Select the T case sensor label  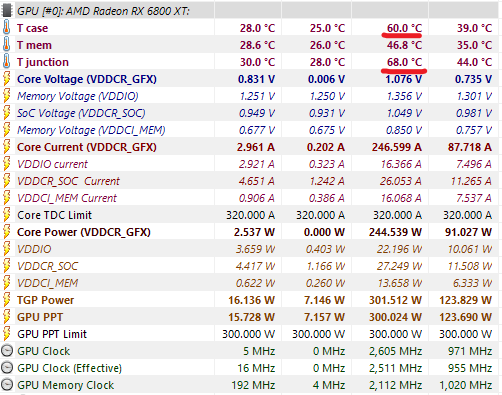click(32, 28)
